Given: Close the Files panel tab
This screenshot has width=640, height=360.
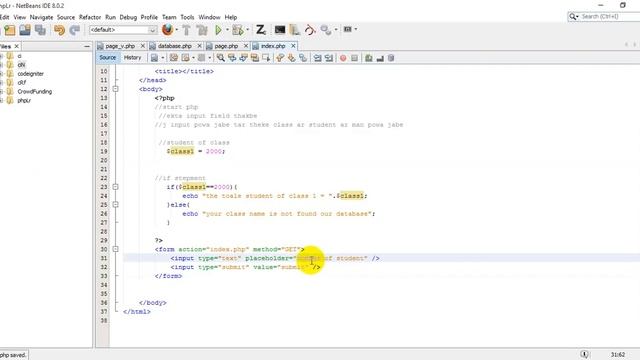Looking at the screenshot, I should coord(17,46).
